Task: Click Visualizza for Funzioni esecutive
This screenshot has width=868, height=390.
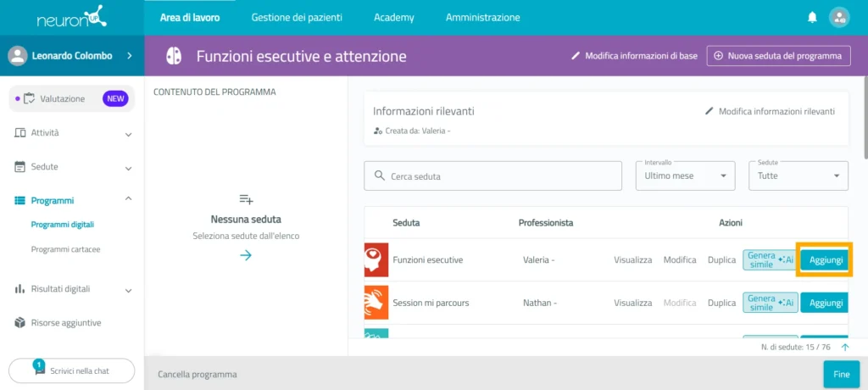Action: [x=632, y=259]
